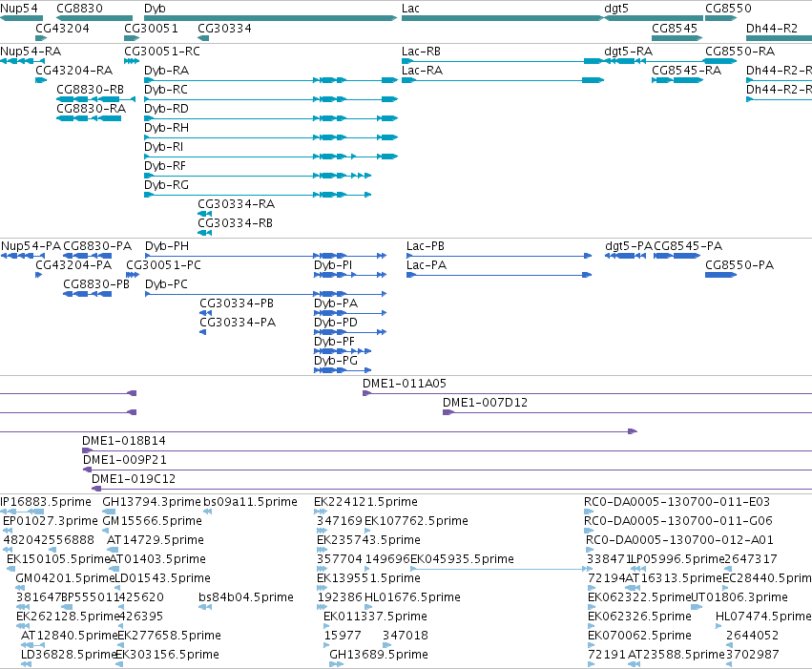The height and width of the screenshot is (669, 812).
Task: Open the CG30051-PC protein label
Action: (x=164, y=265)
